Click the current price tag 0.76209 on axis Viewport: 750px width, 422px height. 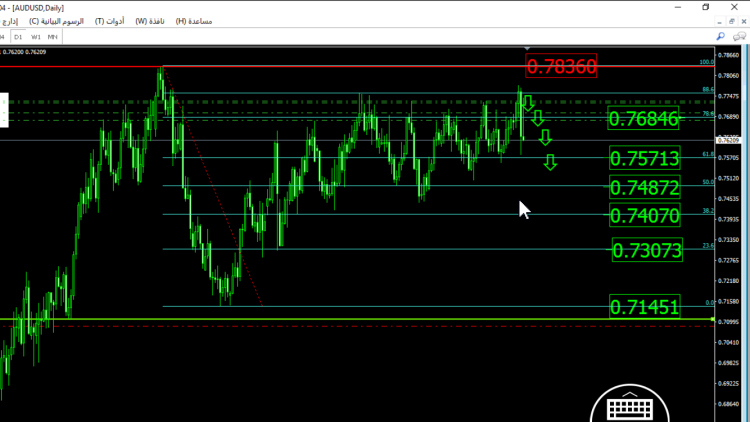(x=728, y=140)
